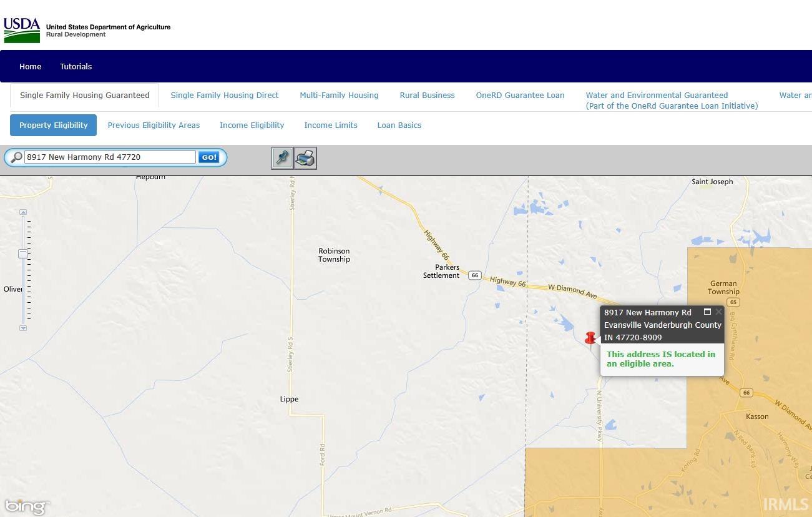Click the zoom-out arrow below slider
The image size is (812, 517).
click(x=23, y=328)
